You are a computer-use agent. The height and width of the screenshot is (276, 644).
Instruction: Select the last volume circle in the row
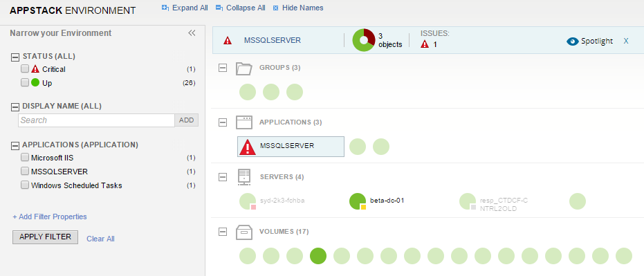coord(624,256)
